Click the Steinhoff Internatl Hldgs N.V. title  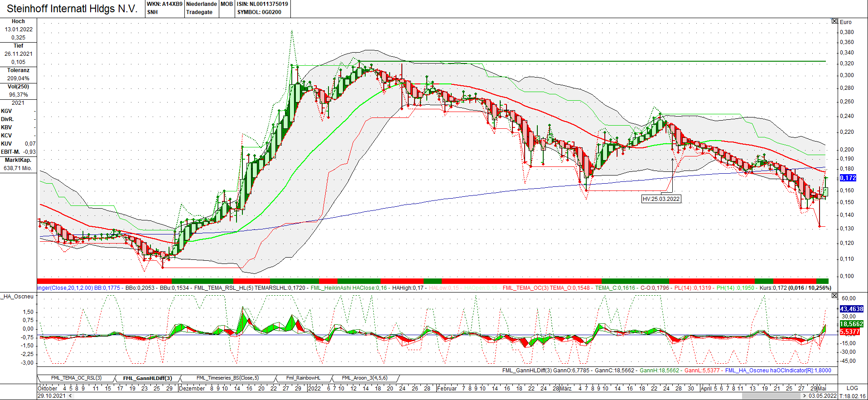tap(72, 9)
